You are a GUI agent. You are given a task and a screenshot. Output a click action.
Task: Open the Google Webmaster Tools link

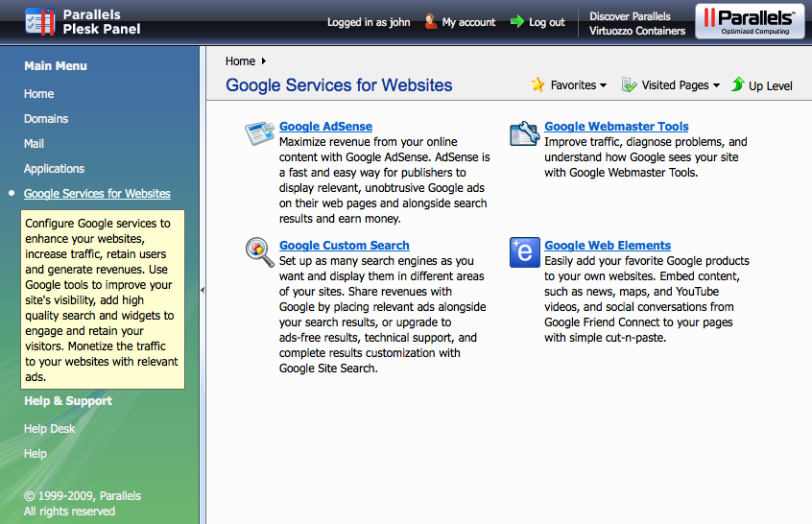(616, 127)
